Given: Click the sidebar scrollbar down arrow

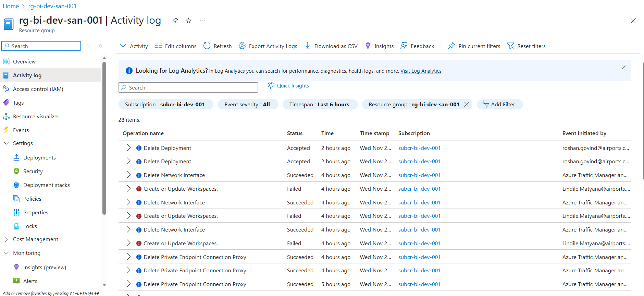Looking at the screenshot, I should (104, 285).
